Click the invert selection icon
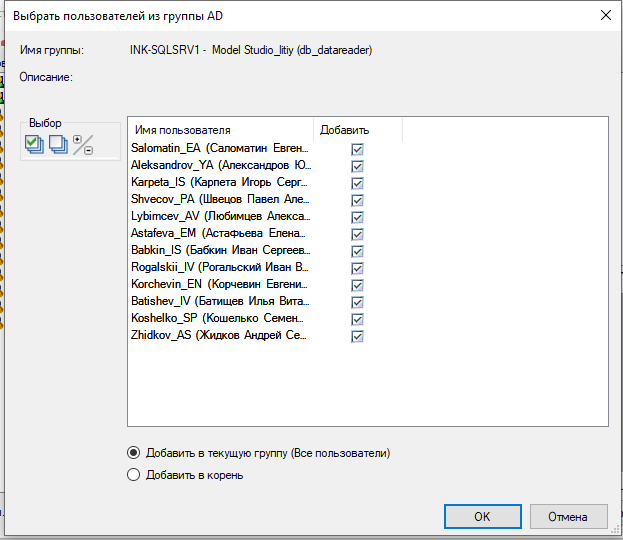The width and height of the screenshot is (623, 540). click(x=83, y=145)
